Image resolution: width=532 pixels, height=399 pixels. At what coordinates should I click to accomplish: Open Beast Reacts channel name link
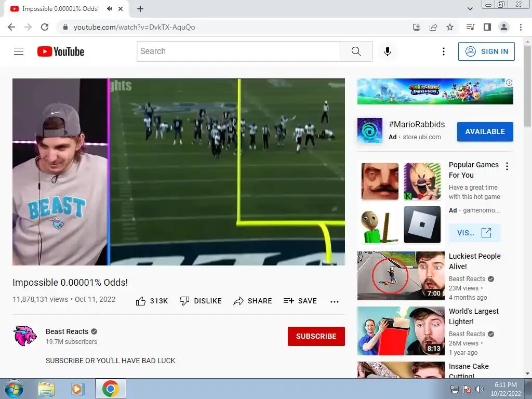pos(67,331)
